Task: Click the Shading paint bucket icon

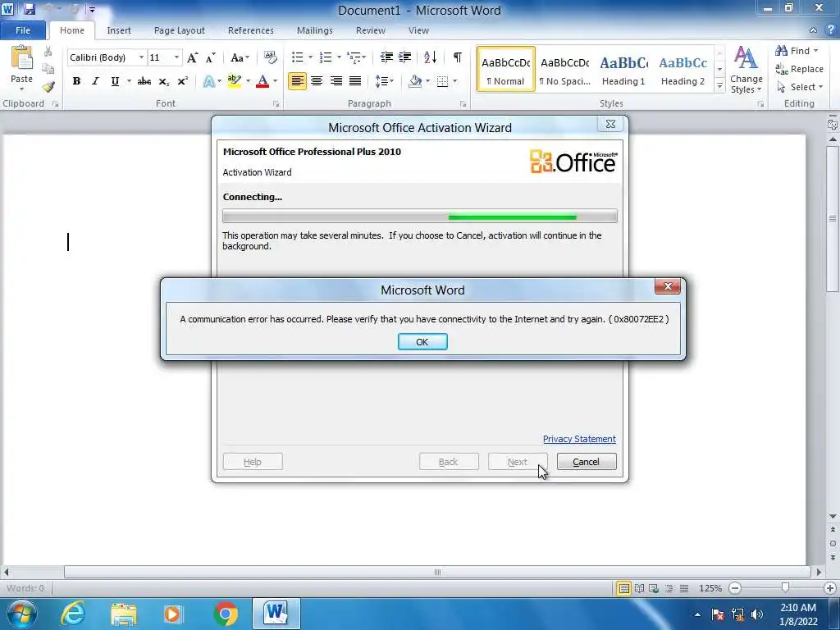Action: point(414,81)
